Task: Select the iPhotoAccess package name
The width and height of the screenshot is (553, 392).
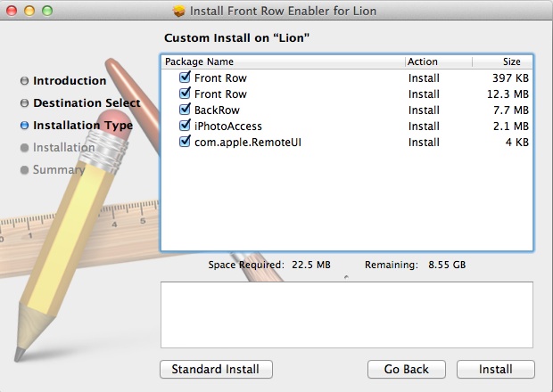Action: tap(228, 127)
